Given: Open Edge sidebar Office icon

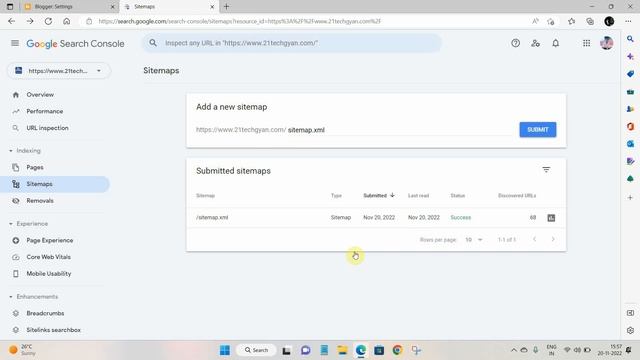Looking at the screenshot, I should (x=630, y=127).
